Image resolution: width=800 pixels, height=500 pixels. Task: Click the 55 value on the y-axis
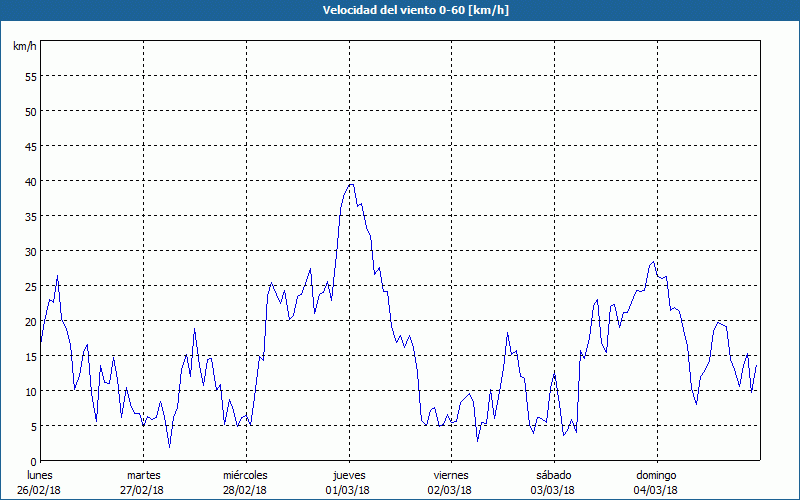pos(30,76)
